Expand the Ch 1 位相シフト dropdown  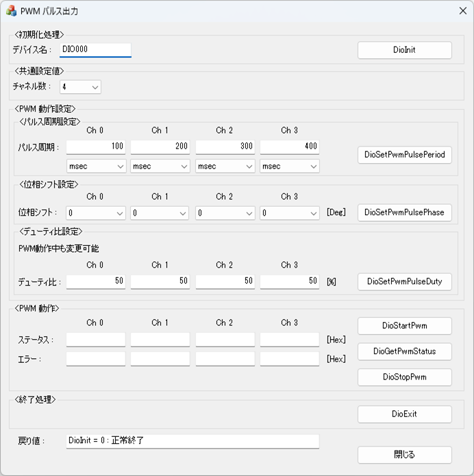pyautogui.click(x=160, y=213)
